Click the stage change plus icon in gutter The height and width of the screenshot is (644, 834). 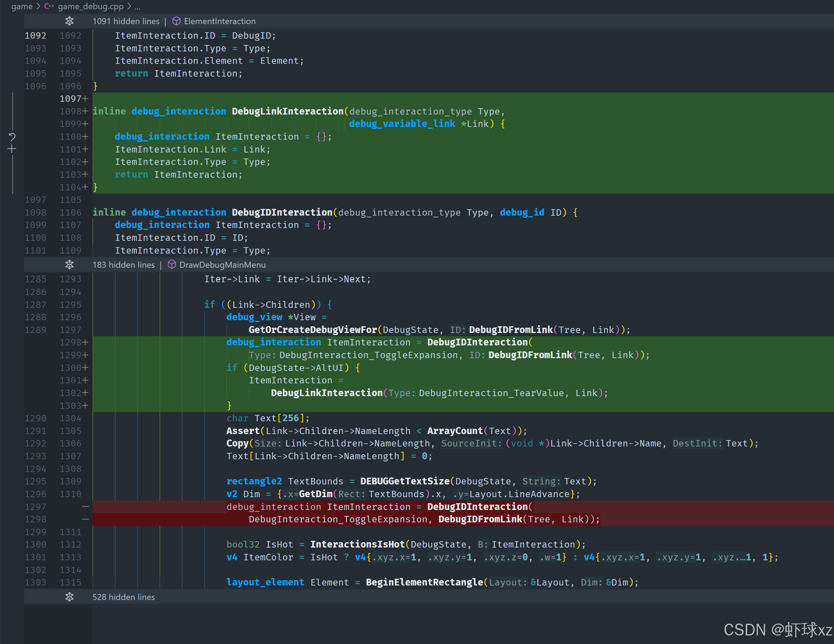pos(12,149)
